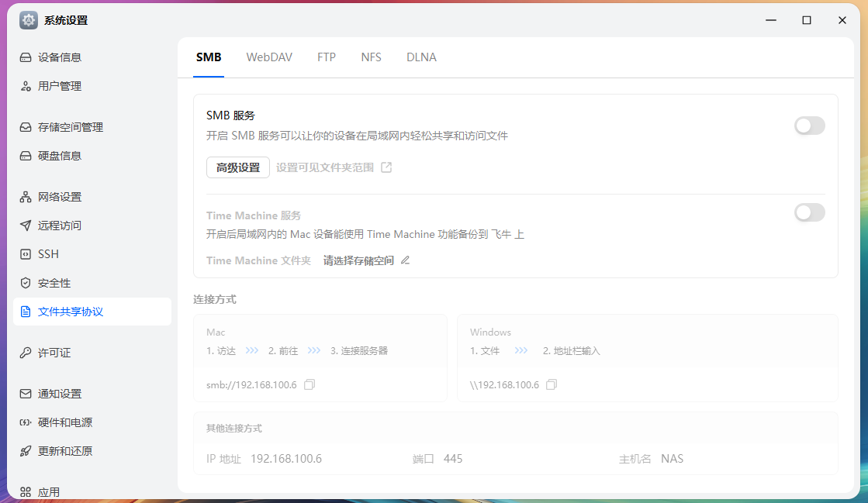868x503 pixels.
Task: Copy the smb://192.168.100.6 Mac address
Action: click(x=309, y=384)
